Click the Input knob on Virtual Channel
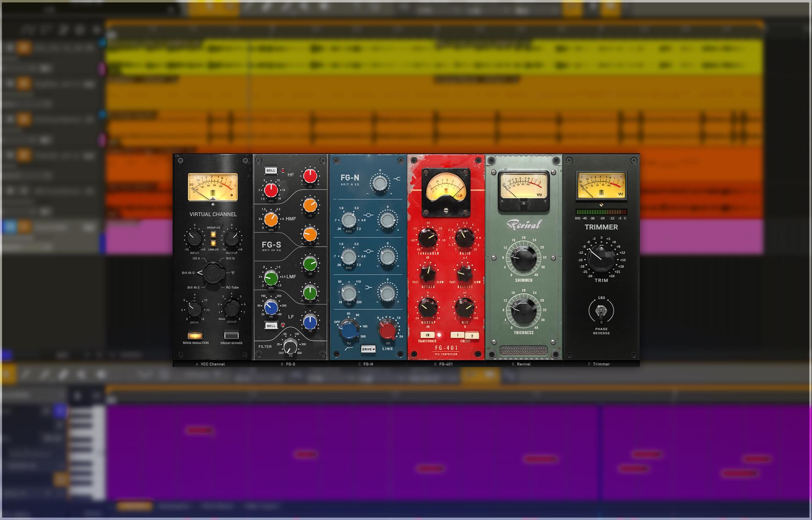This screenshot has width=812, height=520. 194,238
